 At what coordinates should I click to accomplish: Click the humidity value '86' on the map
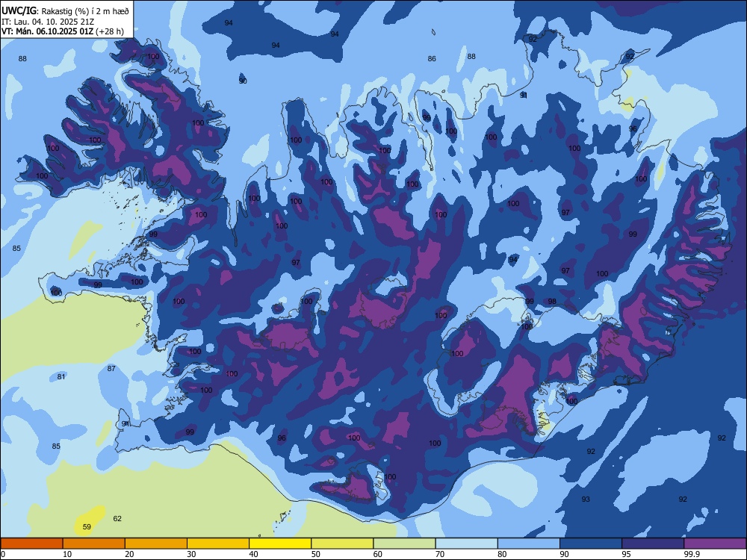pyautogui.click(x=432, y=58)
